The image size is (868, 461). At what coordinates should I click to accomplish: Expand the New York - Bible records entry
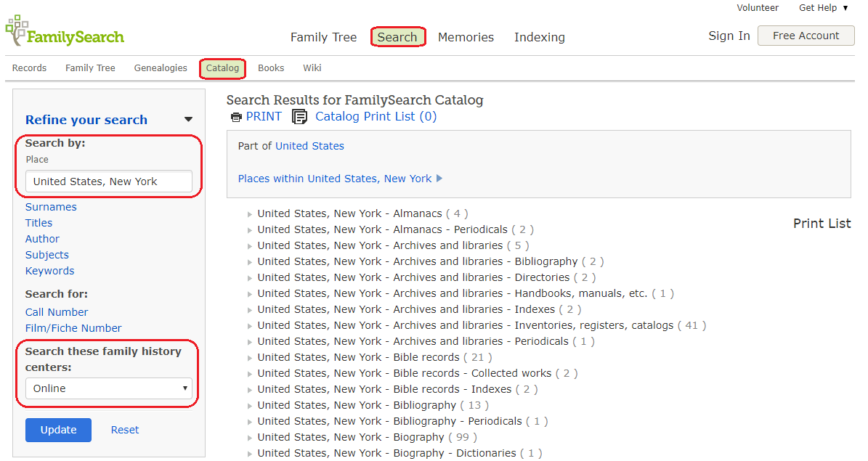coord(251,358)
